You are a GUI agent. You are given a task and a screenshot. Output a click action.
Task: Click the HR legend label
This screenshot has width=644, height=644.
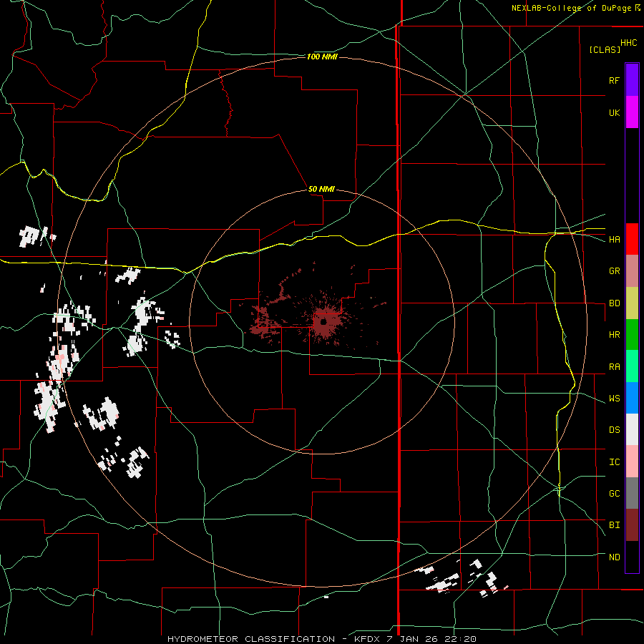point(614,335)
